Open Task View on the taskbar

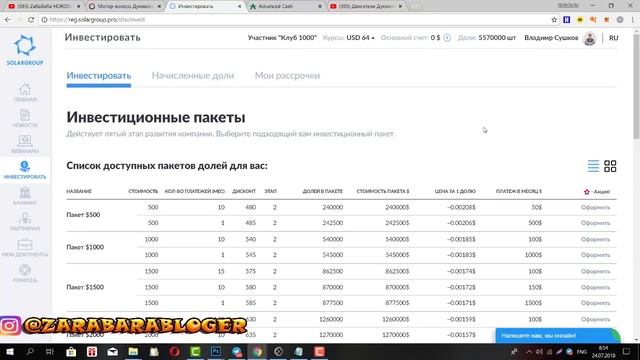coord(50,351)
